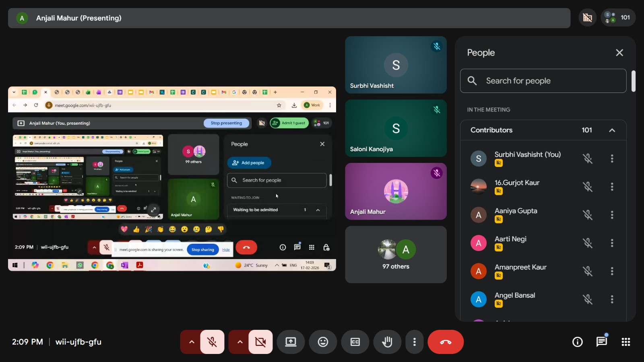Raise your hand in the meeting

click(x=387, y=342)
